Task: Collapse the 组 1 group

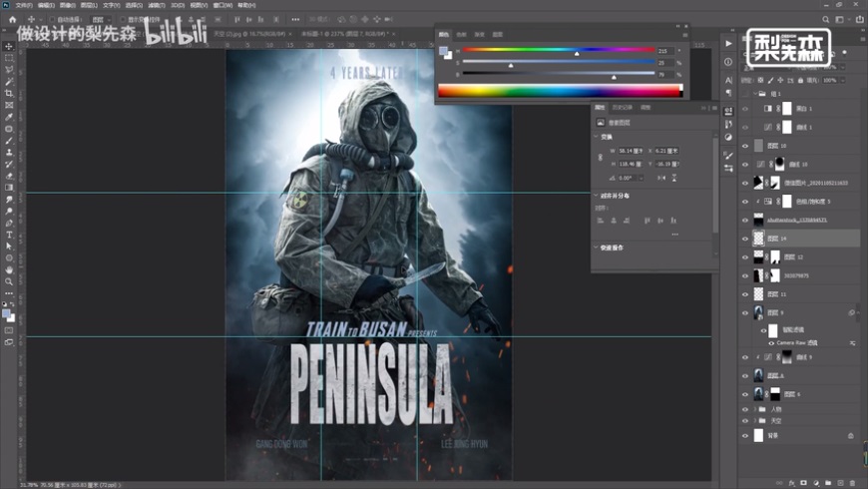Action: point(755,94)
